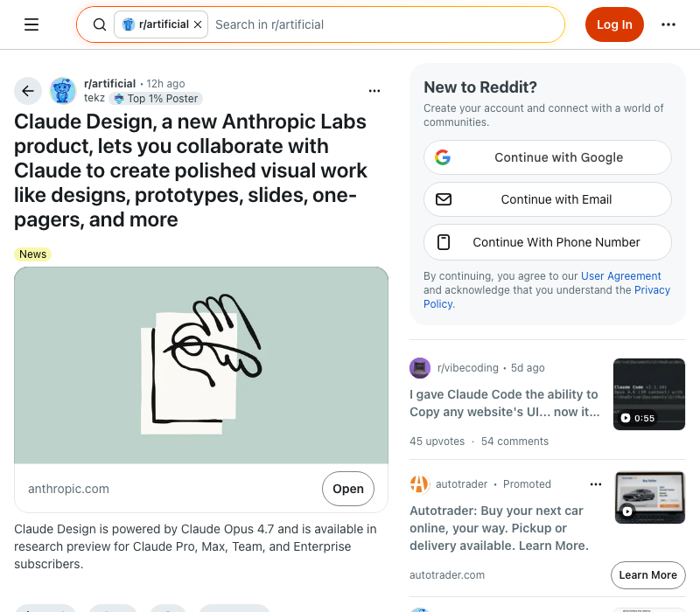Screen dimensions: 700x612
Task: Select the News flair tag
Action: coord(33,254)
